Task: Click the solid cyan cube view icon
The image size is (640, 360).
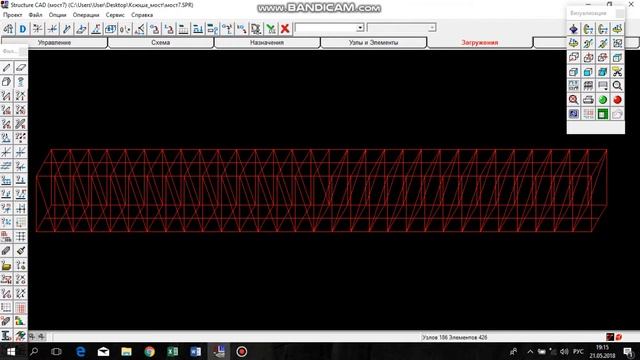Action: pos(603,71)
